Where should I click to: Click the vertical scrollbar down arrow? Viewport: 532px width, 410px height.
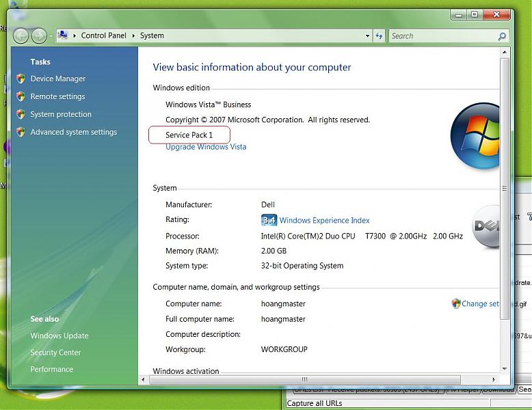(x=505, y=368)
